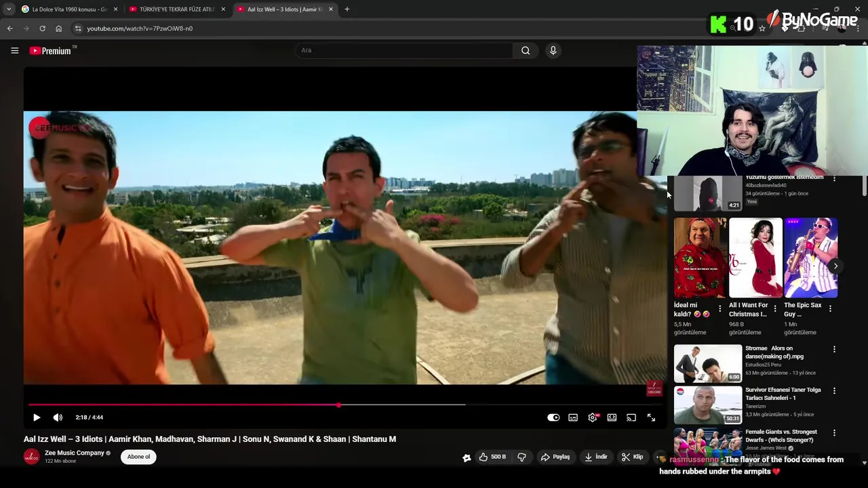Open Zee Music Company channel name link
The height and width of the screenshot is (488, 868).
pyautogui.click(x=75, y=453)
